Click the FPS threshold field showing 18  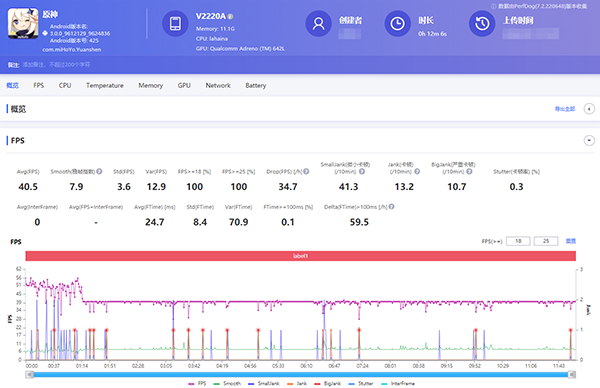coord(518,241)
